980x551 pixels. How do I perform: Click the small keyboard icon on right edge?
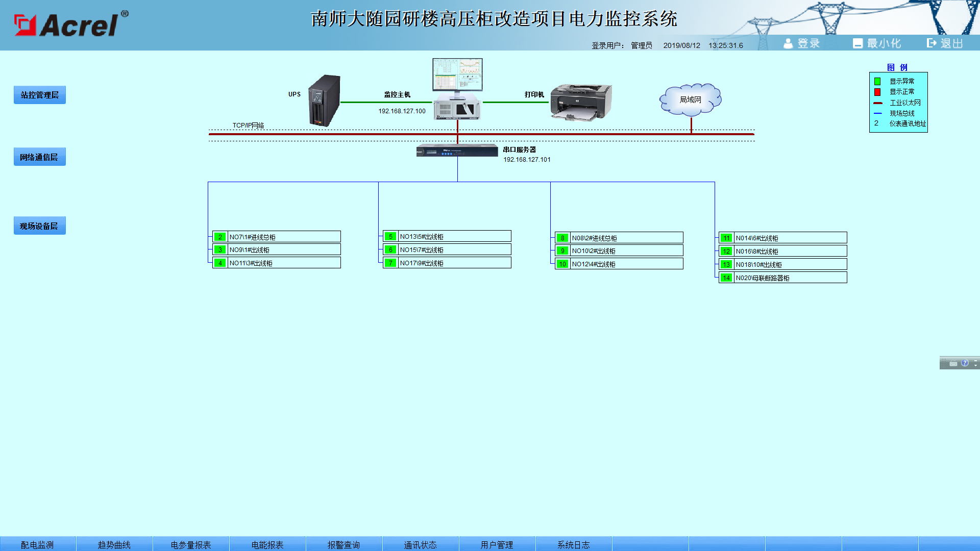(953, 363)
